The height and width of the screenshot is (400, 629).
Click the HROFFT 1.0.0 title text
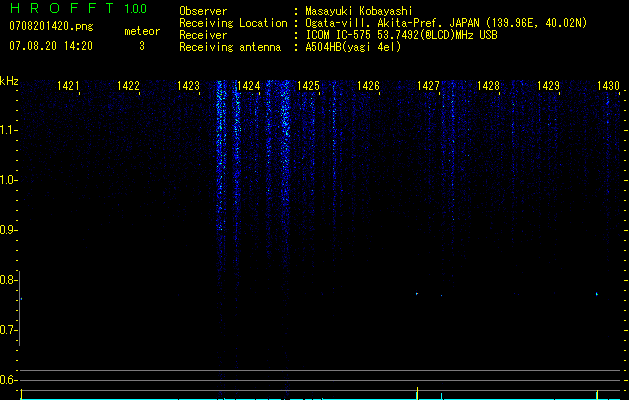pyautogui.click(x=78, y=8)
